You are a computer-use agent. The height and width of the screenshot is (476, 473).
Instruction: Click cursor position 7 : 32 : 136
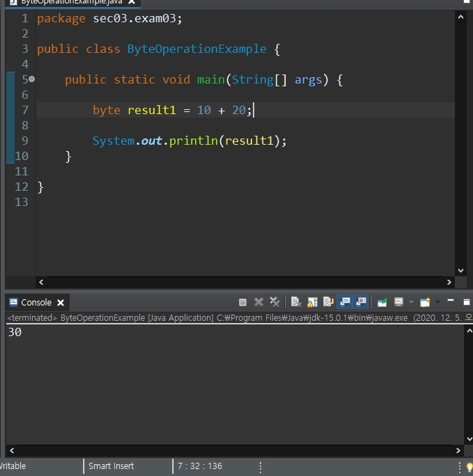[x=200, y=466]
